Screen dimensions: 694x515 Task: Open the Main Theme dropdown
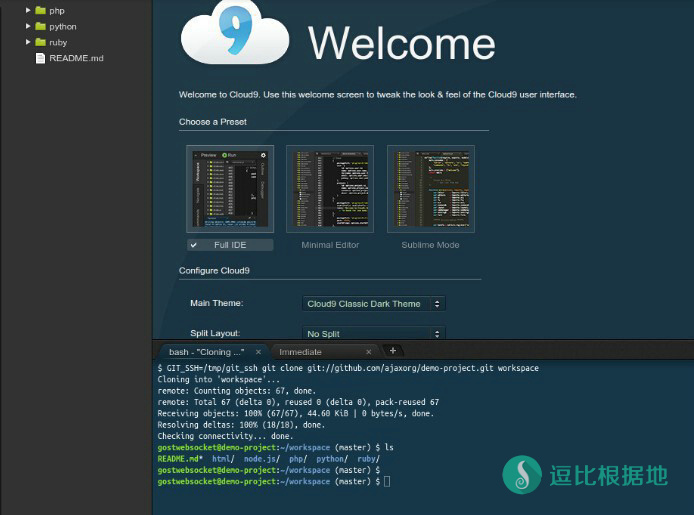(374, 304)
